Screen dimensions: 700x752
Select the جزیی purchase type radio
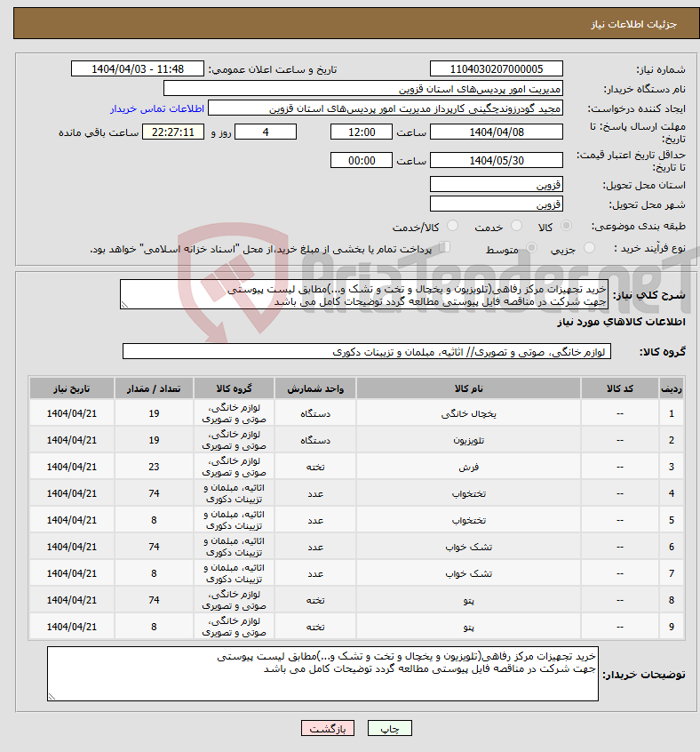click(x=589, y=248)
